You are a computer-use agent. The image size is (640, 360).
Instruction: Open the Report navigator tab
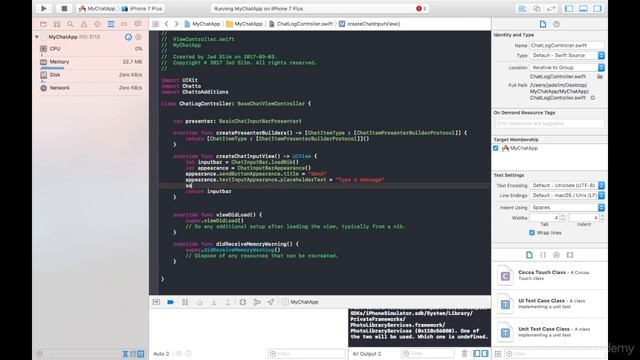click(x=138, y=24)
